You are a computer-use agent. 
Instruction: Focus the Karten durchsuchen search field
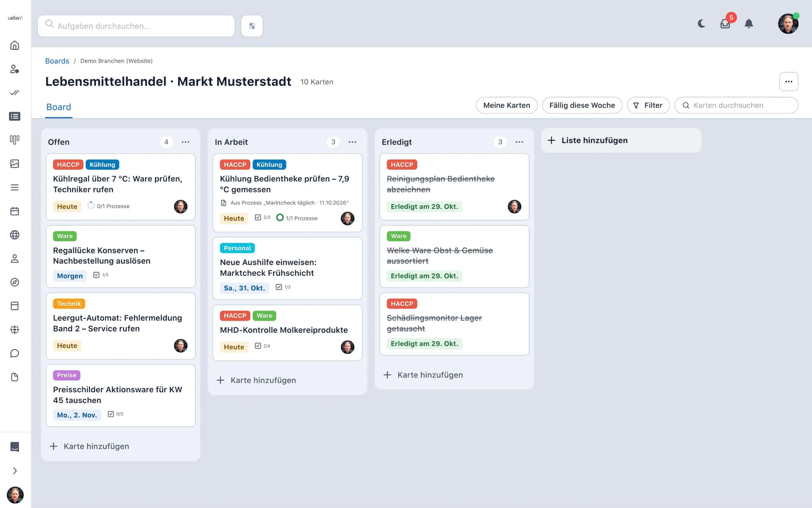point(736,105)
